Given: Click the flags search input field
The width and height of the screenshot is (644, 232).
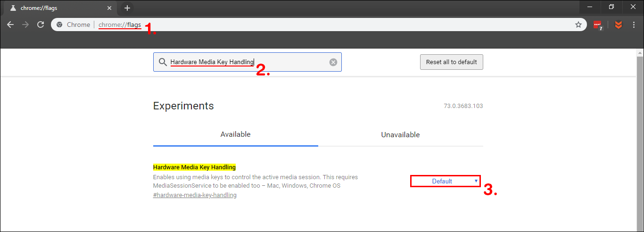Looking at the screenshot, I should (248, 62).
